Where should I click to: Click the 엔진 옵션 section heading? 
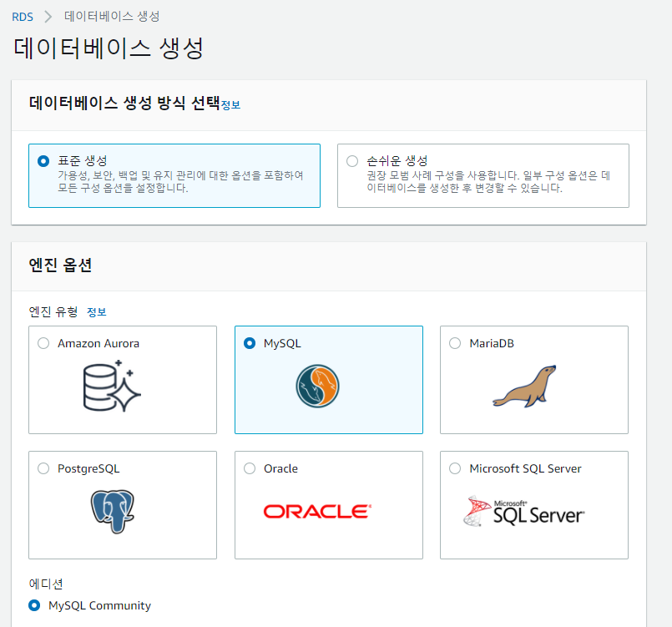click(60, 265)
